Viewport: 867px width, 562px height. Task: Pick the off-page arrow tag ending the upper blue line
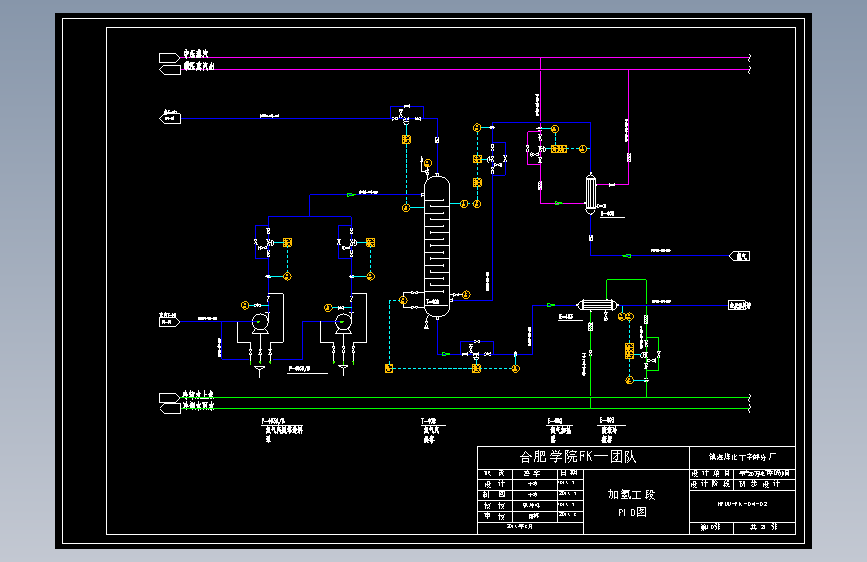click(x=170, y=118)
